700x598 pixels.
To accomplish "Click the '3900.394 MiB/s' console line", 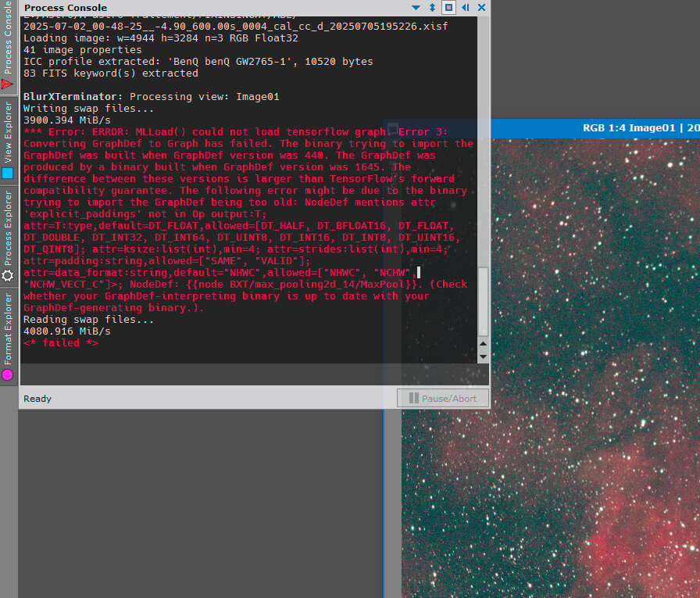I will (67, 120).
